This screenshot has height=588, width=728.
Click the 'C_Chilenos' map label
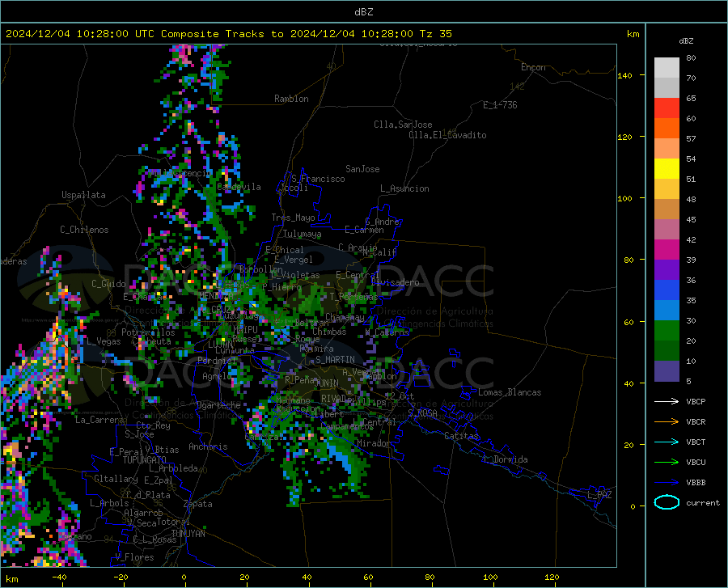tap(84, 230)
